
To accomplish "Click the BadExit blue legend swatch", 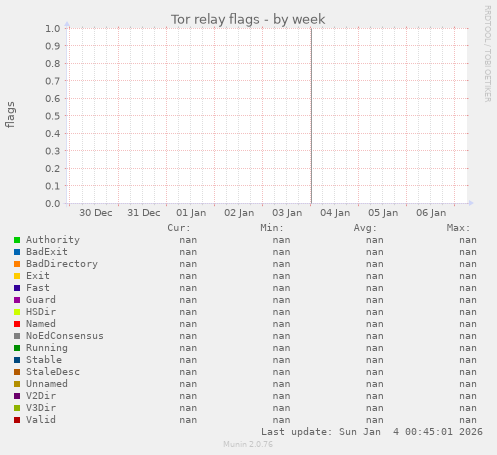I will coord(17,252).
